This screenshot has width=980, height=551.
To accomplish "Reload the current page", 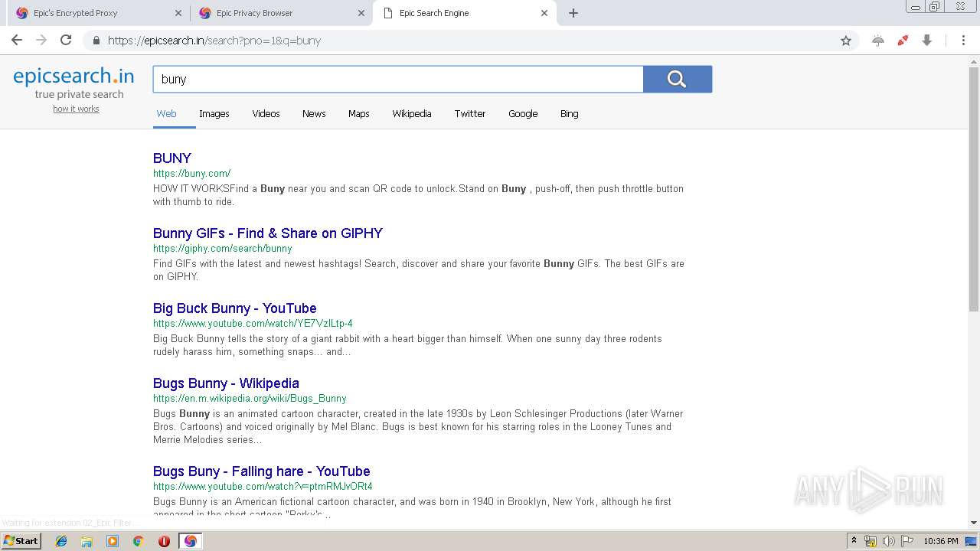I will (x=66, y=41).
